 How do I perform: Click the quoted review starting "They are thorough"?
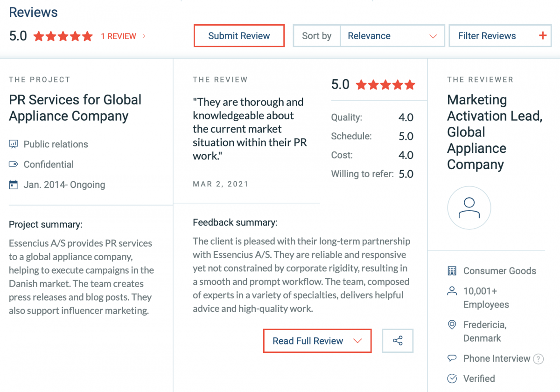coord(250,129)
